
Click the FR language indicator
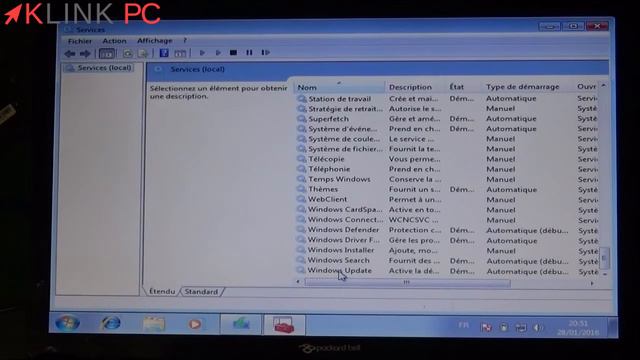(463, 325)
